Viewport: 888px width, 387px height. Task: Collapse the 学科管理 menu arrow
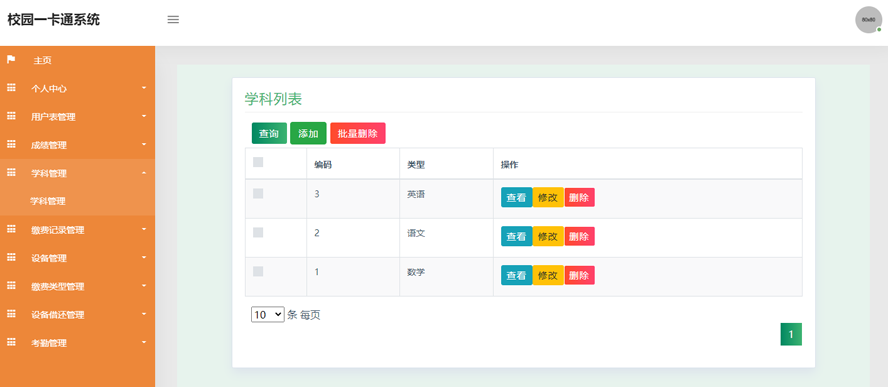pyautogui.click(x=144, y=173)
